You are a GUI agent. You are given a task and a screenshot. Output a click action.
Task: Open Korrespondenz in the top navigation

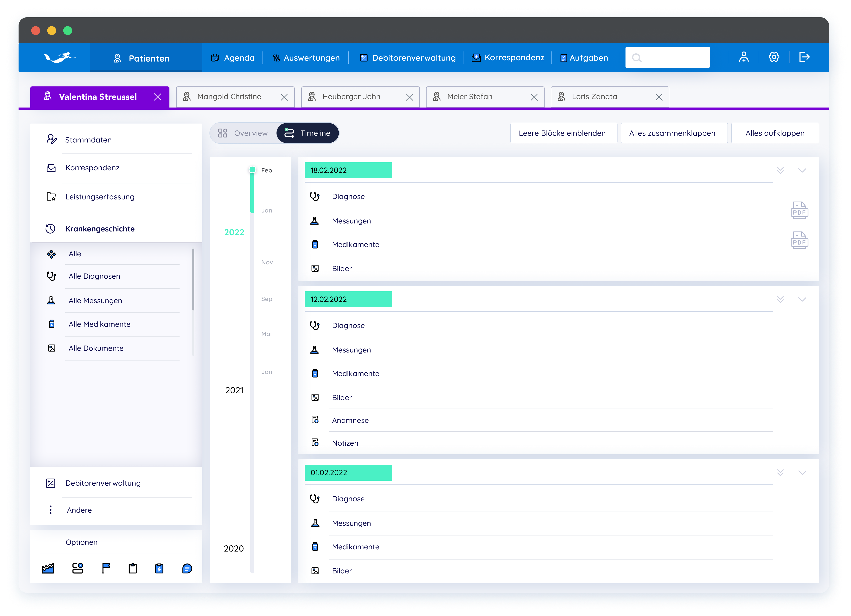pos(508,58)
